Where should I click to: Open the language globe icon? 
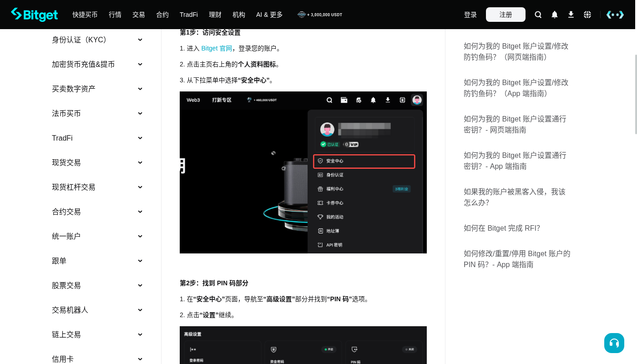coord(587,15)
